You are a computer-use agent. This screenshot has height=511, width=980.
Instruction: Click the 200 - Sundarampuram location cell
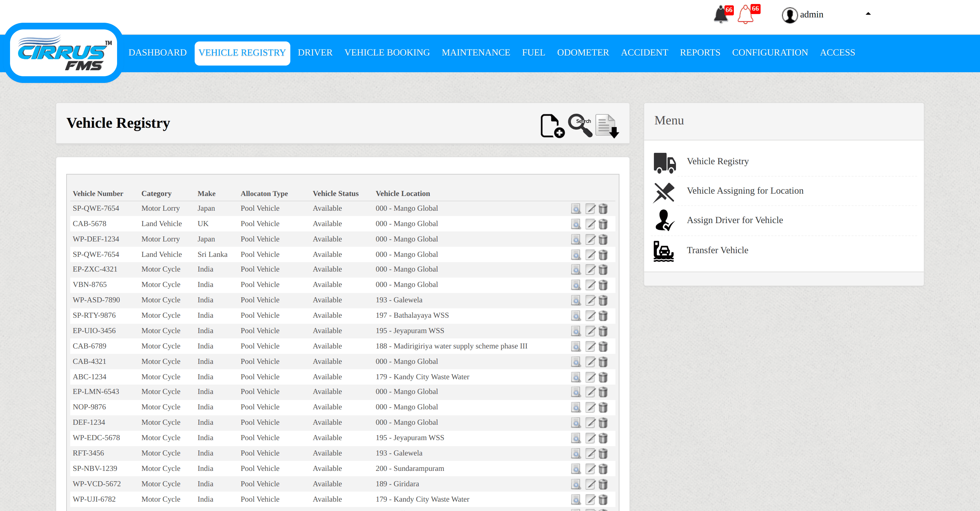410,469
